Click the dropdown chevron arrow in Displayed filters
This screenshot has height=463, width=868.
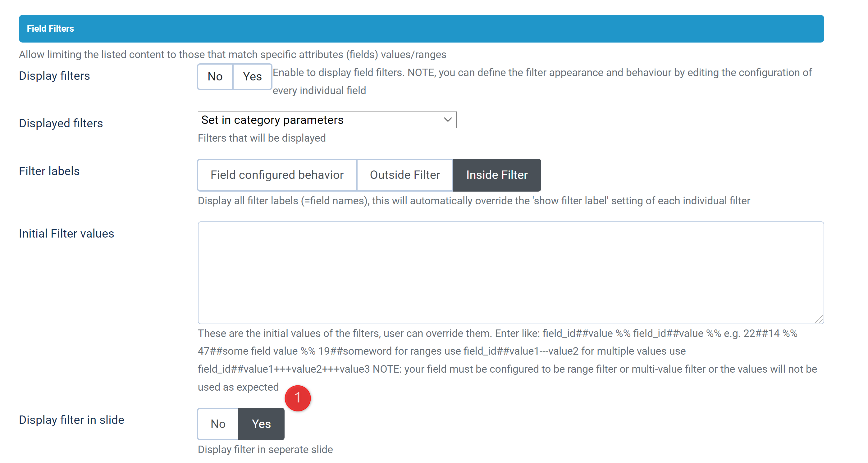point(447,120)
